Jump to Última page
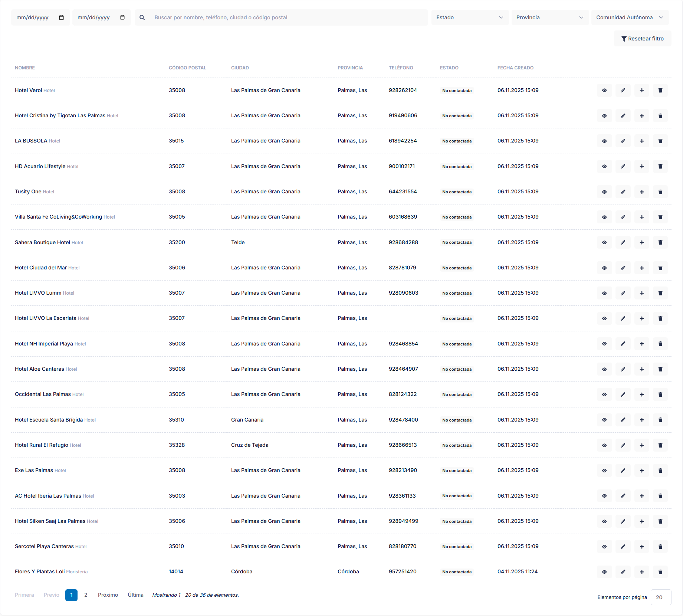This screenshot has width=683, height=616. tap(135, 595)
